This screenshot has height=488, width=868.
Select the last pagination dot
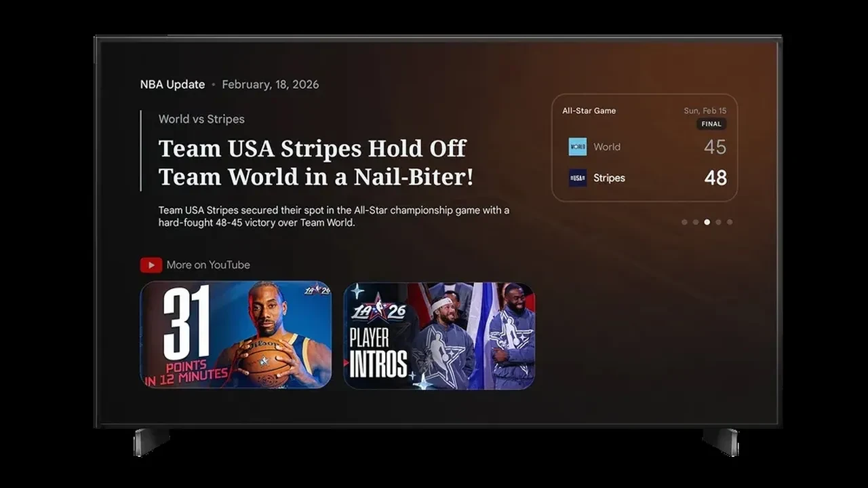coord(730,221)
